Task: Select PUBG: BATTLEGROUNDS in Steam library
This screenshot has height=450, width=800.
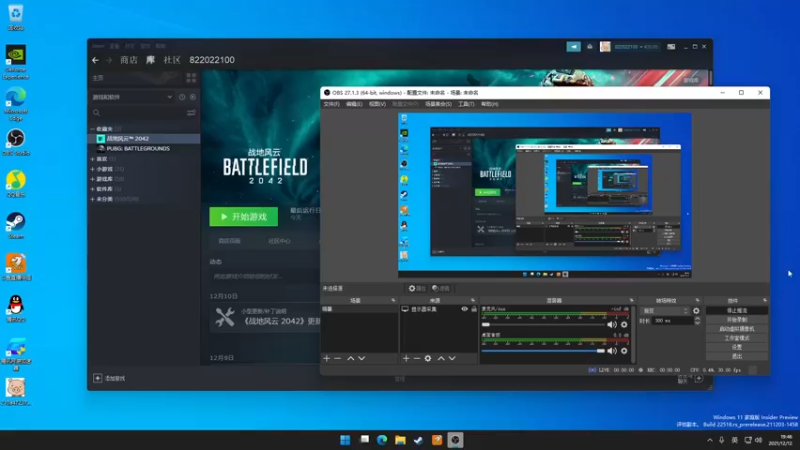Action: (138, 148)
